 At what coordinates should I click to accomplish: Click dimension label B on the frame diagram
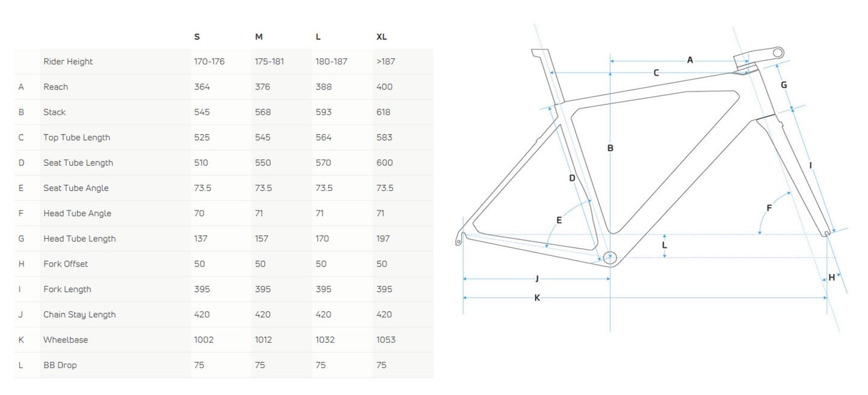coord(610,148)
